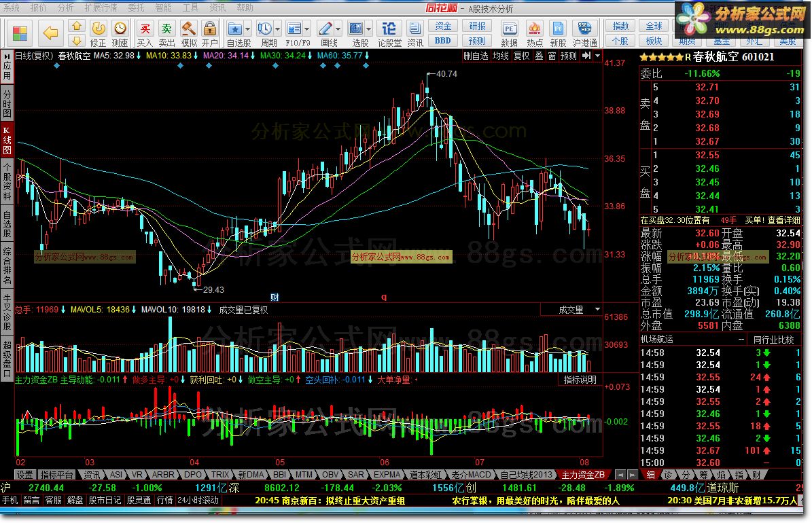Image resolution: width=812 pixels, height=523 pixels.
Task: Open the 扩展行情 menu
Action: tap(101, 7)
